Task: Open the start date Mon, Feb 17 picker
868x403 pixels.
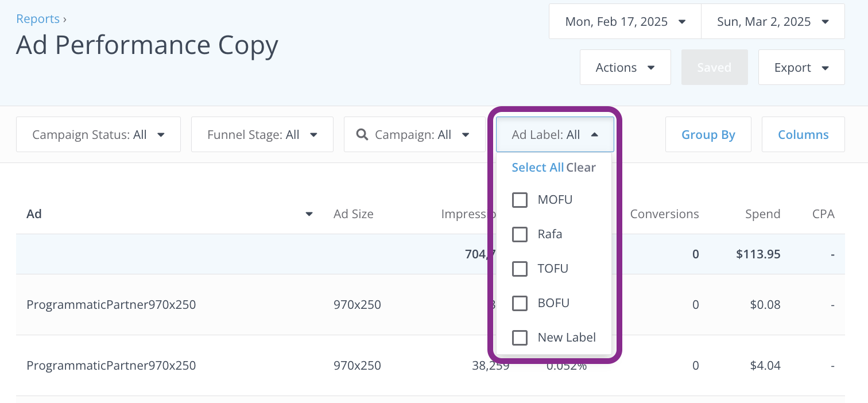Action: pyautogui.click(x=625, y=22)
